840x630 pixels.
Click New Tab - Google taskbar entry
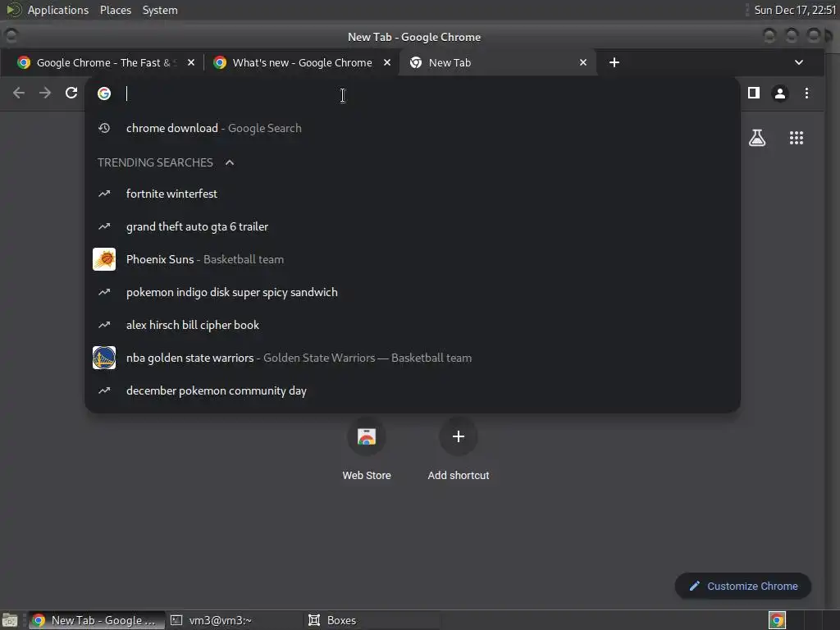pyautogui.click(x=97, y=620)
